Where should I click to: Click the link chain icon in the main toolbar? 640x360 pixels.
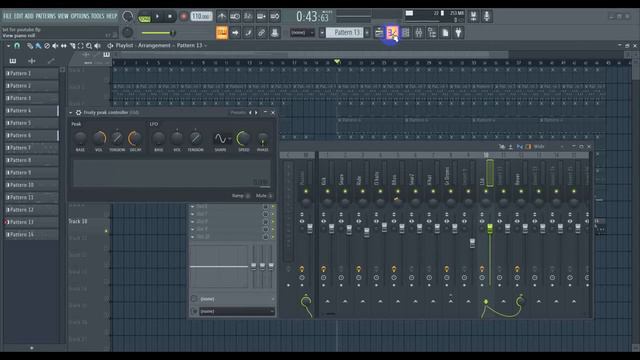coord(261,33)
